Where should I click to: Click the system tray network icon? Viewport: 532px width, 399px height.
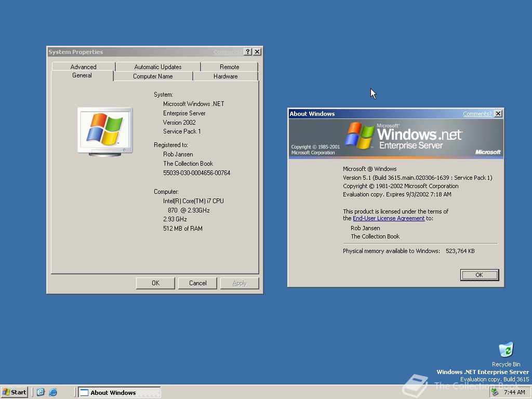coord(495,392)
